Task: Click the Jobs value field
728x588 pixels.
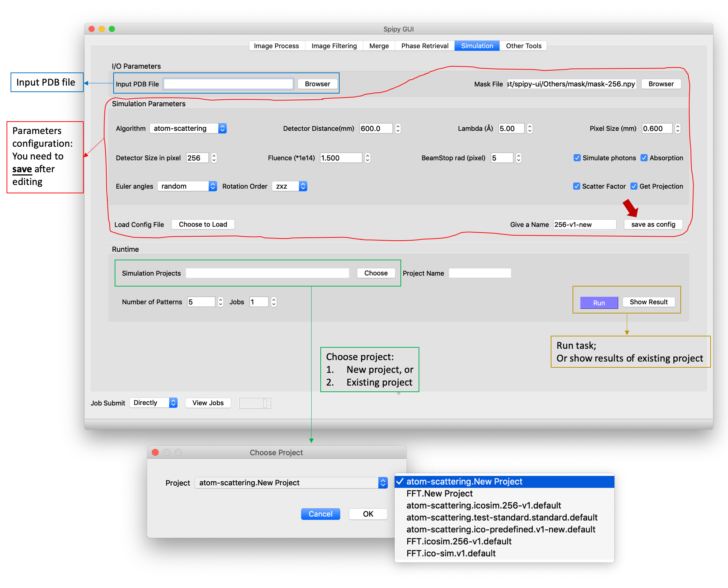Action: [259, 302]
